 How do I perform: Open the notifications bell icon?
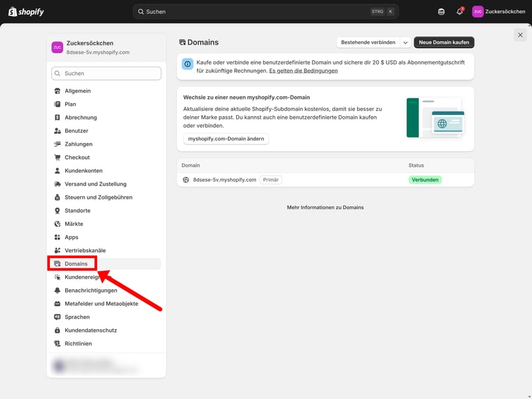click(x=460, y=11)
